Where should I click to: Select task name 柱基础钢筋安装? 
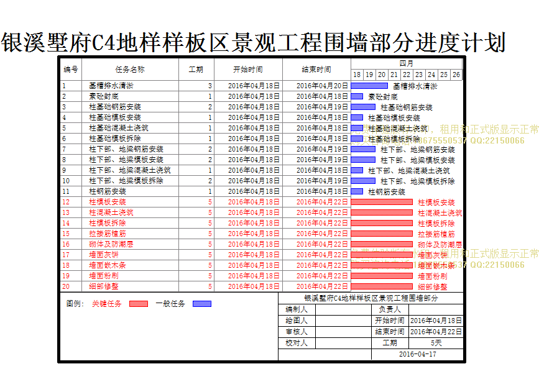115,107
